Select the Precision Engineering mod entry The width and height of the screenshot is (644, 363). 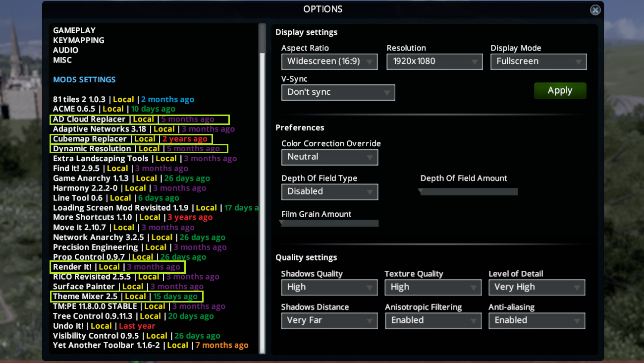coord(140,247)
